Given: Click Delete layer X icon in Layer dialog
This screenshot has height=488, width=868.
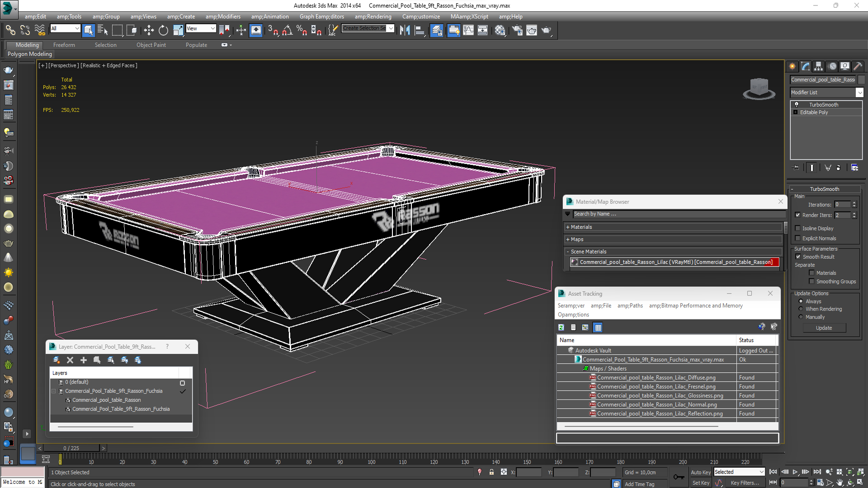Looking at the screenshot, I should [x=70, y=360].
